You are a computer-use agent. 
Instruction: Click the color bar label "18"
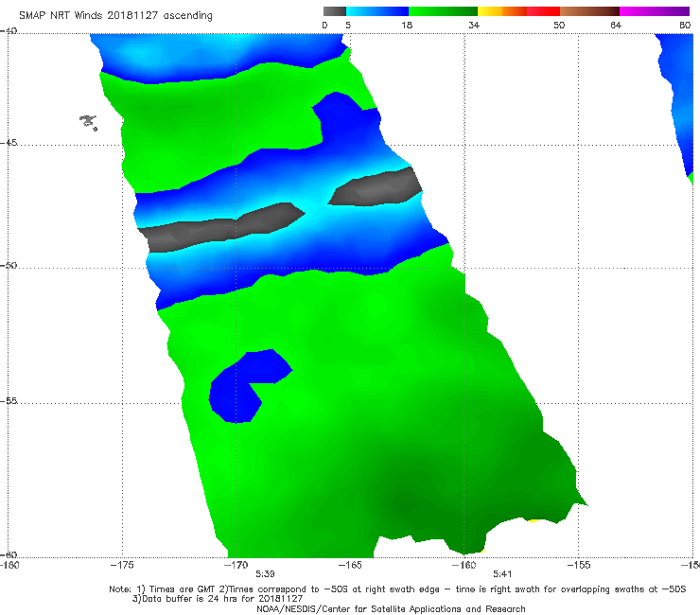coord(407,26)
